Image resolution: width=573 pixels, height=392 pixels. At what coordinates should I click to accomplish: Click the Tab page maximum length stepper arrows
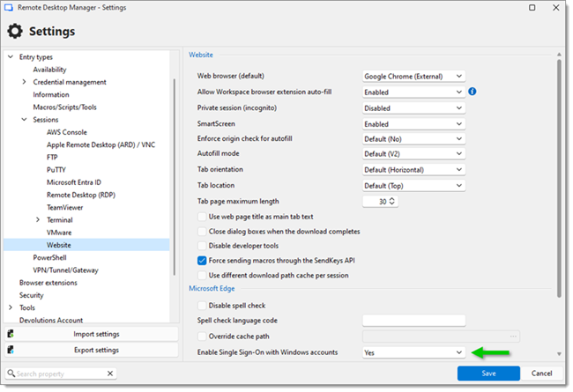click(x=392, y=201)
